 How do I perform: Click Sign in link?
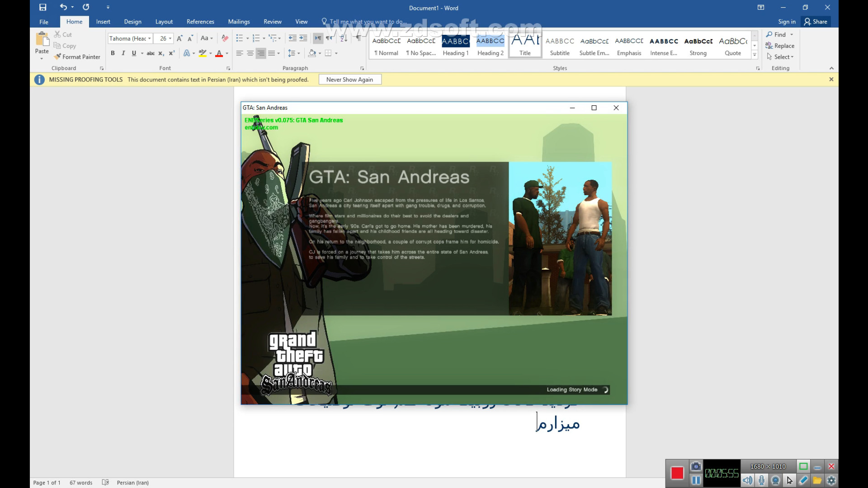[787, 22]
